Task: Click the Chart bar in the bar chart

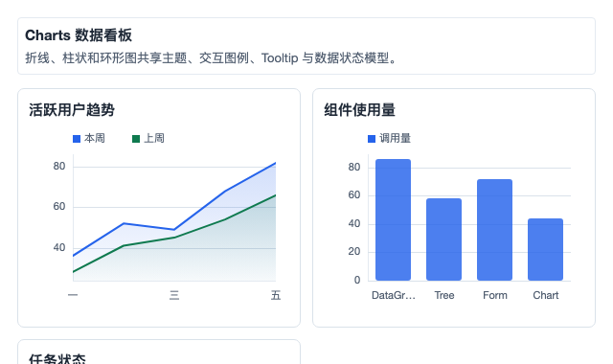Action: [x=545, y=249]
